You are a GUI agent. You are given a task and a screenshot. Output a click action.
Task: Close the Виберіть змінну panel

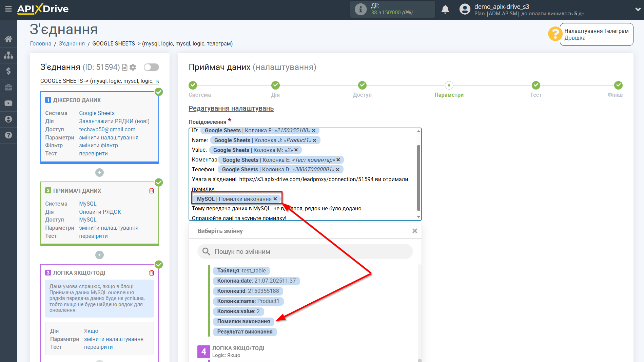(414, 231)
